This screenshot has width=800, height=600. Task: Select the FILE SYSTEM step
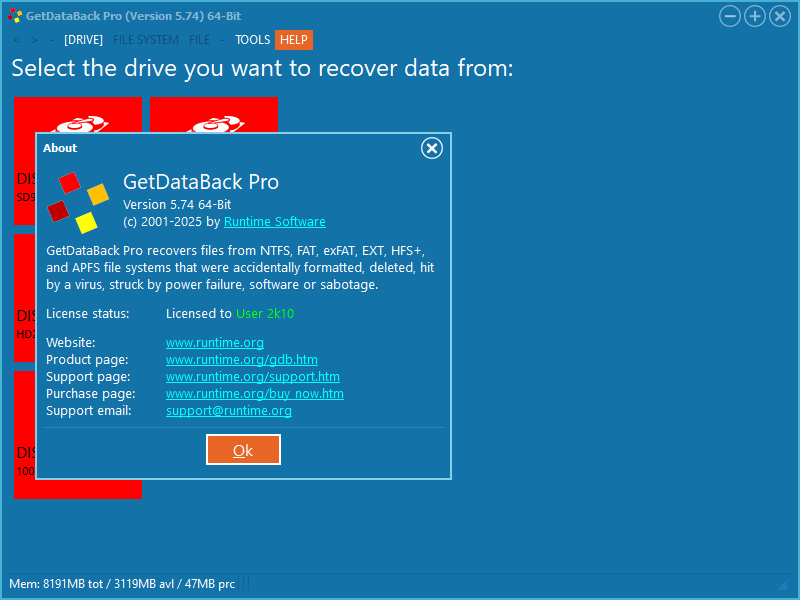(x=146, y=40)
